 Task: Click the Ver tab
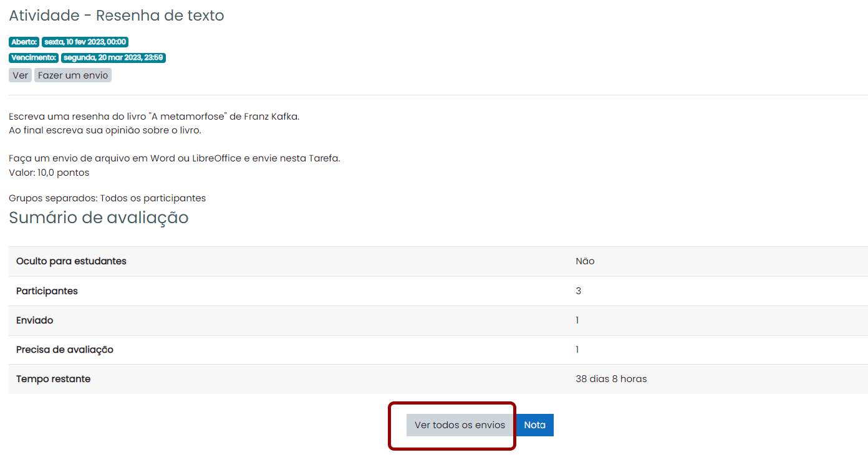tap(19, 75)
